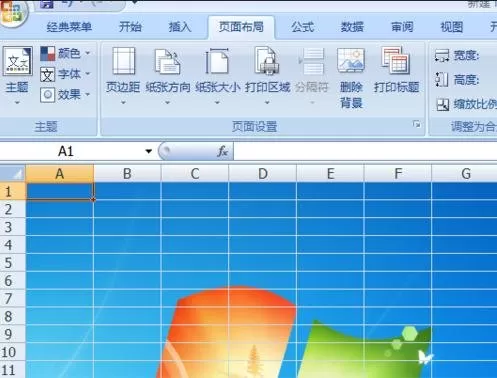The width and height of the screenshot is (497, 378).
Task: Expand the 纸张方向 dropdown arrow
Action: [x=168, y=103]
